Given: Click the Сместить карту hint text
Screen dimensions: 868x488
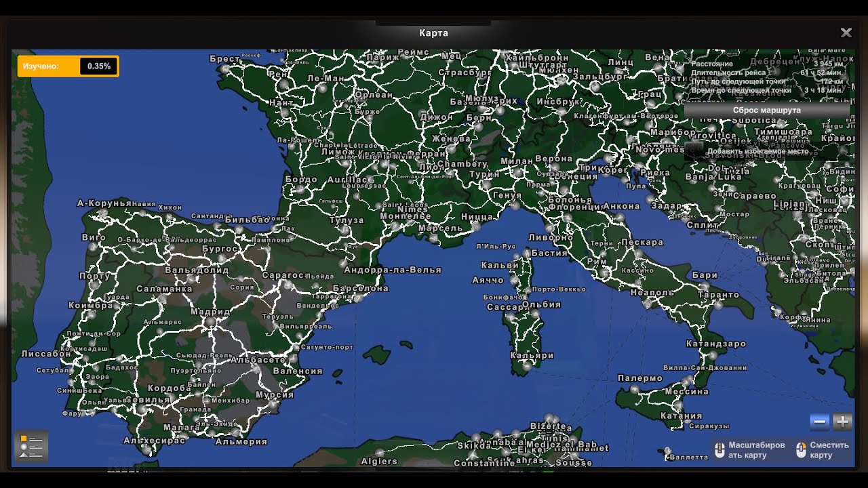Looking at the screenshot, I should [x=829, y=450].
